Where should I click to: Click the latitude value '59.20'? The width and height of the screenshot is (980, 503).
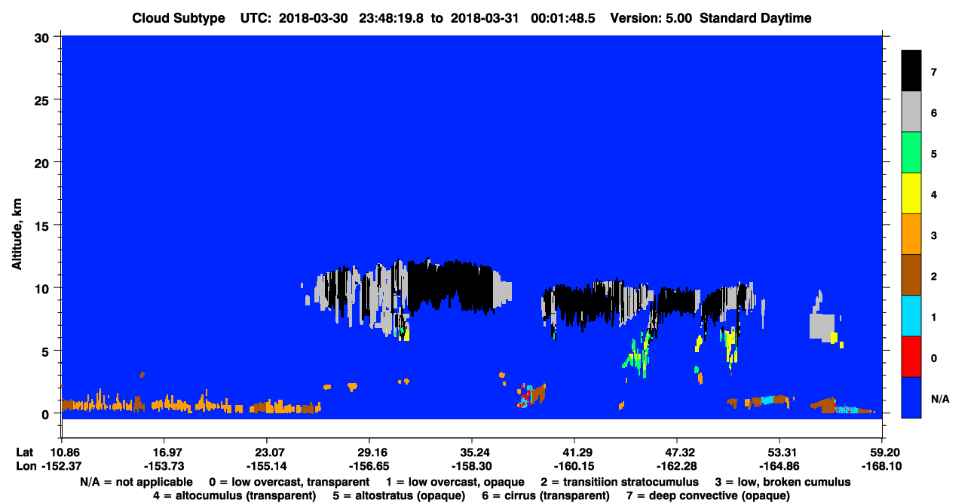[882, 452]
